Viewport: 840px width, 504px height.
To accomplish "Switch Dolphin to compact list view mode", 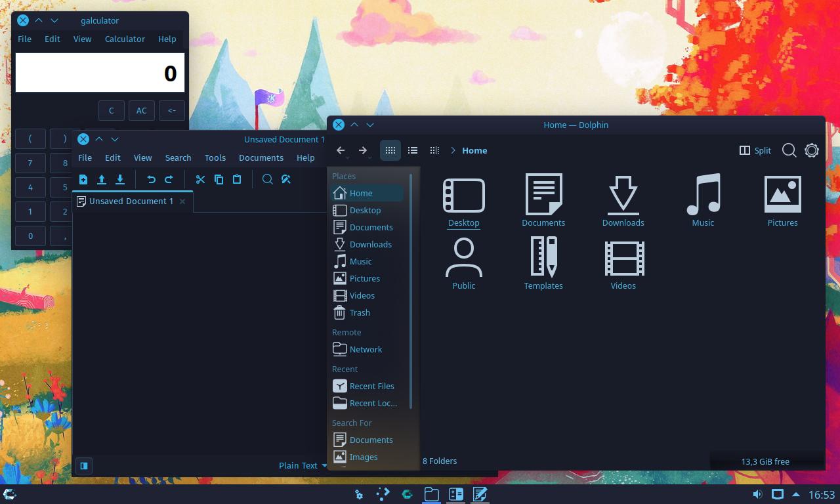I will 413,150.
